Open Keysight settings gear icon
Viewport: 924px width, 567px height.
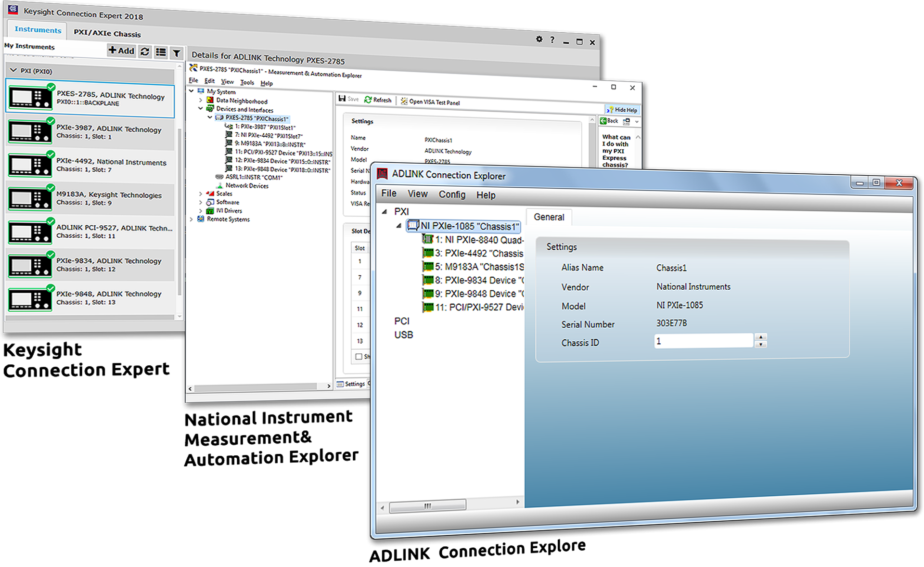[539, 39]
